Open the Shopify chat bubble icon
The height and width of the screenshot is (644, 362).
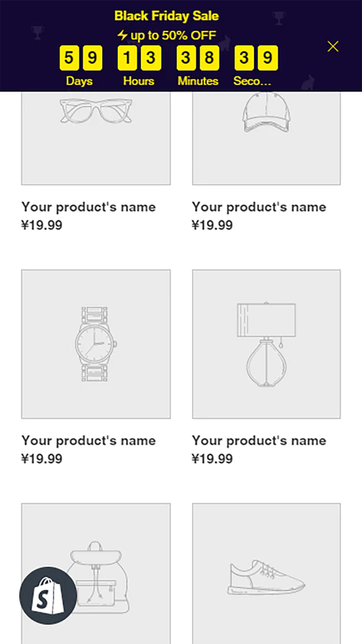(x=48, y=595)
